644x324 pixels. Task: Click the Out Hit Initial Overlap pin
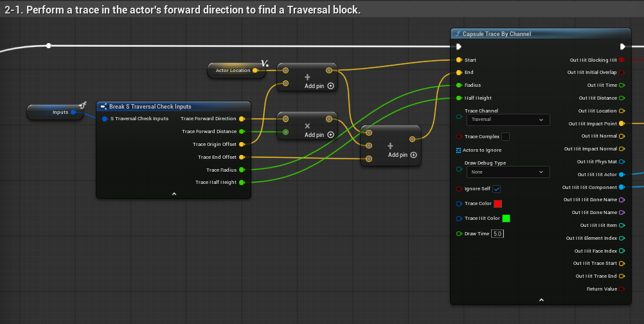coord(622,72)
